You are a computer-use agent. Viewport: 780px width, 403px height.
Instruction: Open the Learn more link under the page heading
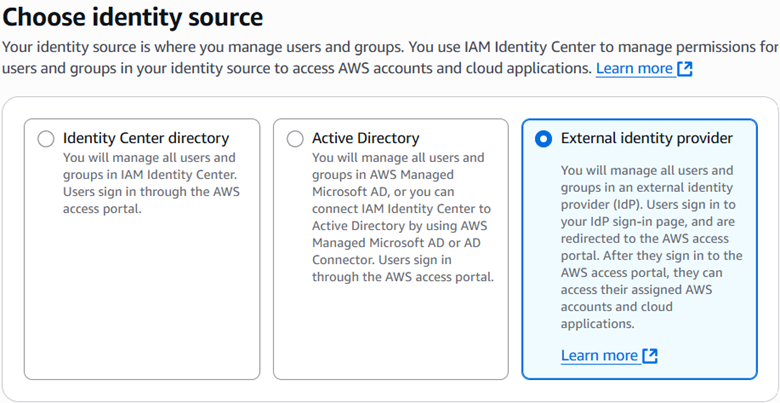[634, 68]
